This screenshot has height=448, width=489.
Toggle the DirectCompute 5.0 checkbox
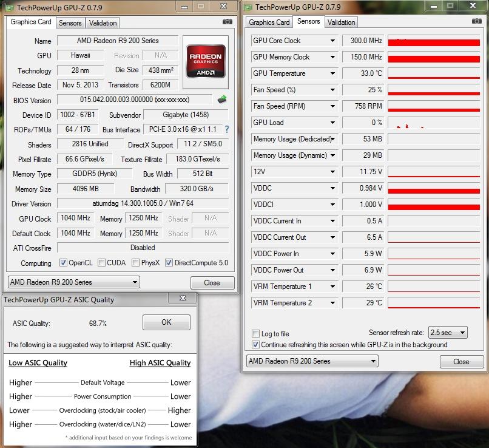point(169,263)
